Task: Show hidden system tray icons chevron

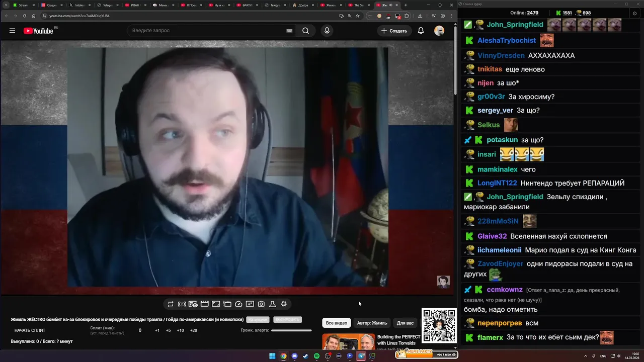Action: pyautogui.click(x=585, y=356)
